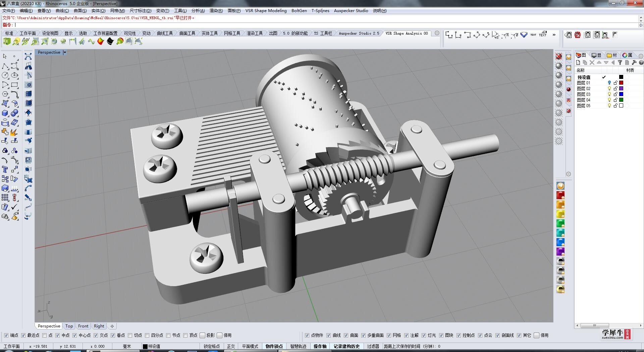Viewport: 644px width, 352px height.
Task: Click green color swatch of 图层 04
Action: tap(621, 100)
